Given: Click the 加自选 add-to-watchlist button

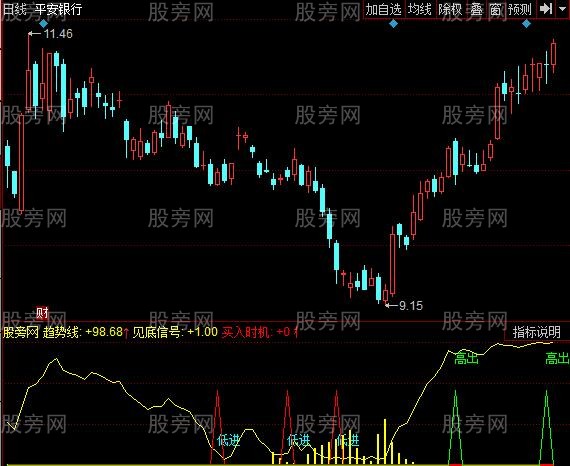Looking at the screenshot, I should (x=384, y=9).
